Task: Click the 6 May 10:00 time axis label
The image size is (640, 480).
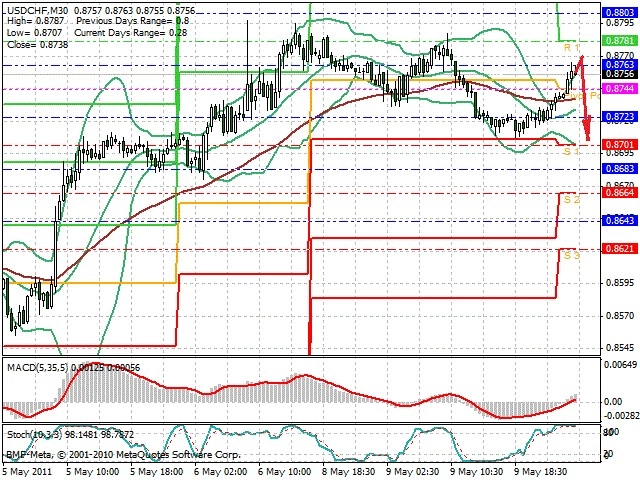Action: coord(285,471)
